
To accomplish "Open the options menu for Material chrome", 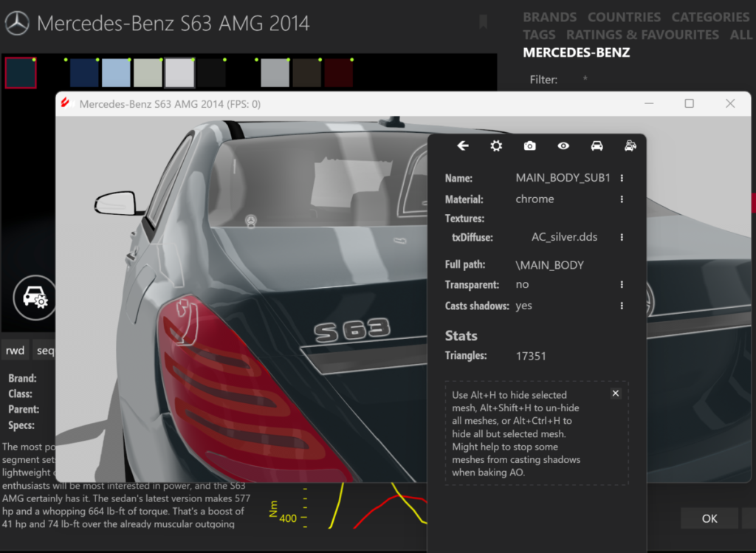I will click(x=622, y=199).
